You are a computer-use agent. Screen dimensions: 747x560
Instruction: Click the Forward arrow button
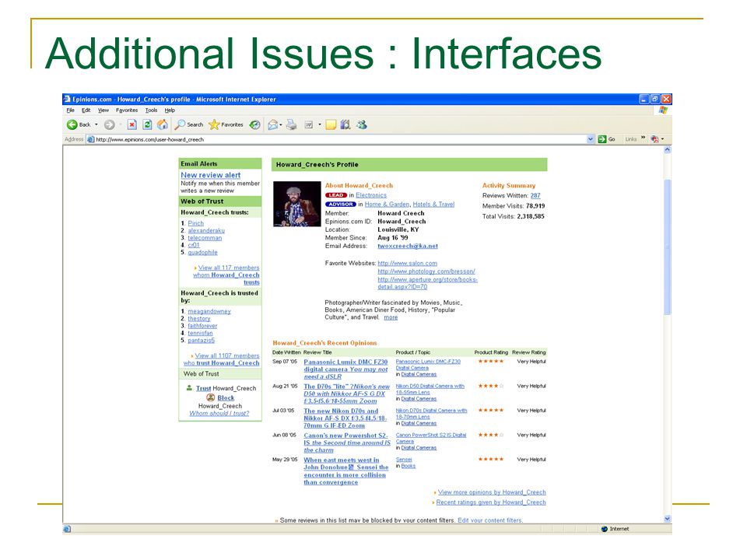[x=109, y=124]
